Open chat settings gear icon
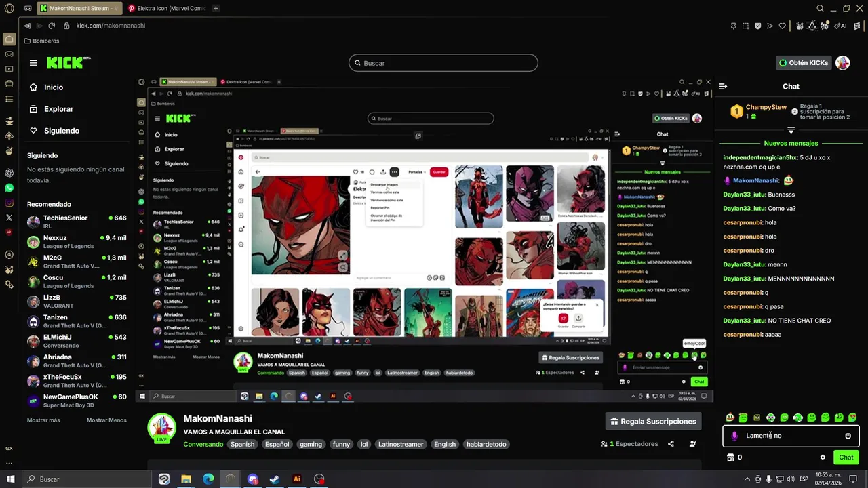 coord(823,457)
